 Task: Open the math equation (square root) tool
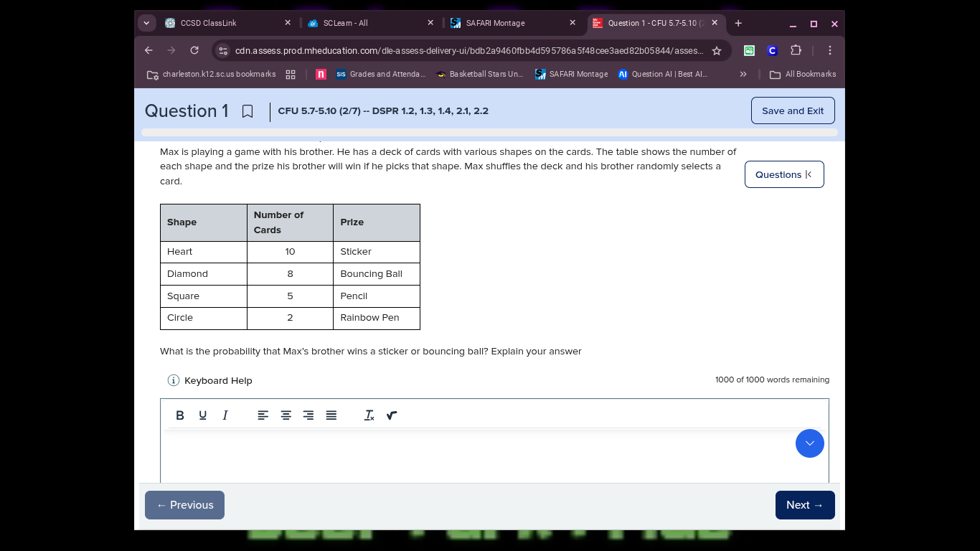[x=392, y=415]
